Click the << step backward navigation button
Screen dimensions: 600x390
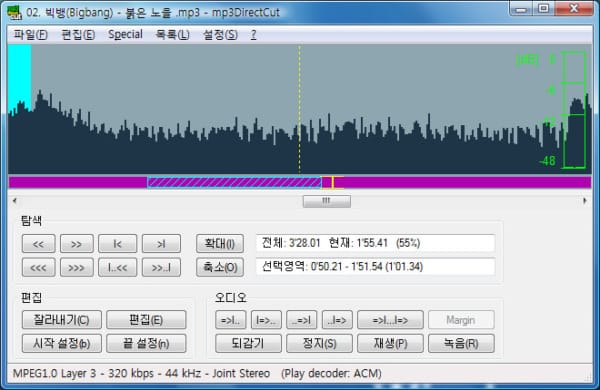coord(38,244)
